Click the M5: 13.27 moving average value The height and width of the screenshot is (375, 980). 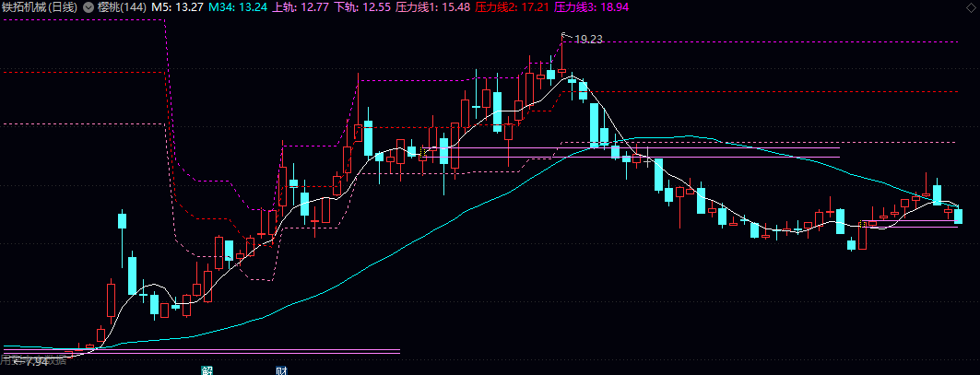178,7
